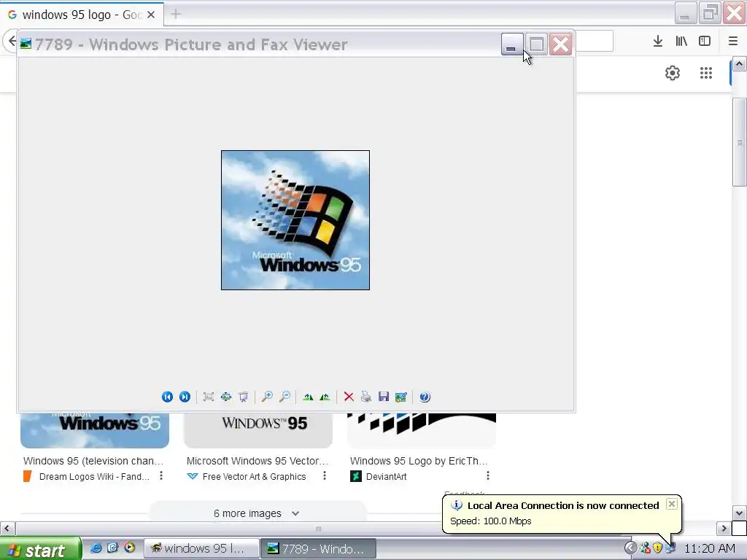Switch to 7789 - Windo... taskbar button
747x560 pixels.
319,548
